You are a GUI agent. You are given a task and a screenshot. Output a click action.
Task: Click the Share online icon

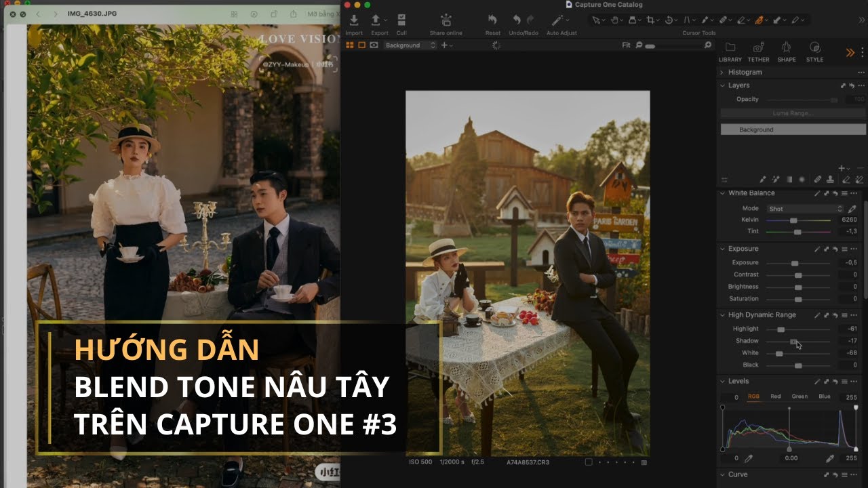[x=446, y=20]
